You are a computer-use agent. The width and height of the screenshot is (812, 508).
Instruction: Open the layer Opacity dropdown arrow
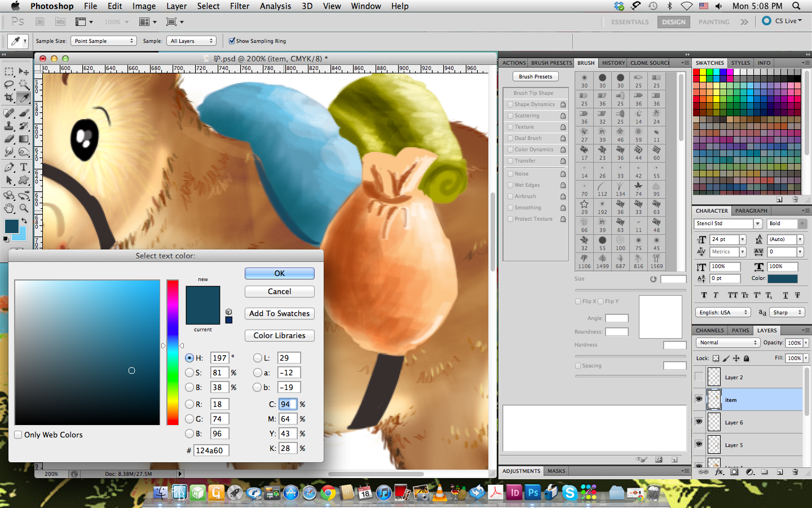pyautogui.click(x=806, y=343)
